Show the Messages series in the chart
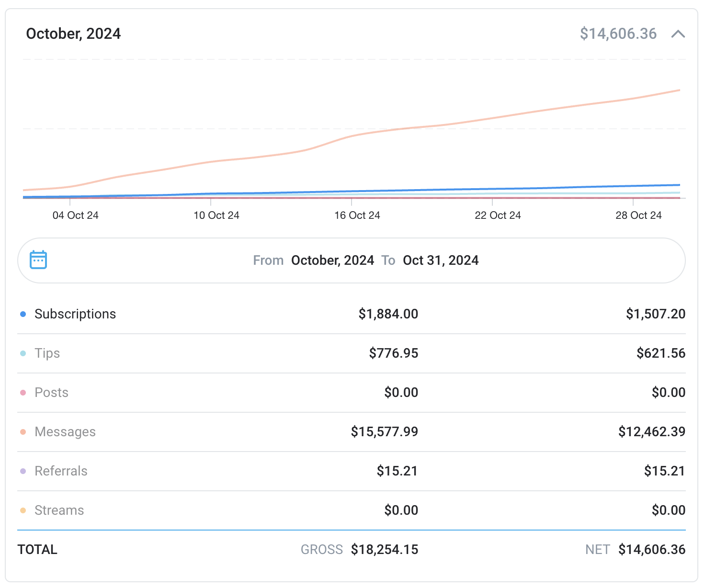705x588 pixels. tap(65, 432)
